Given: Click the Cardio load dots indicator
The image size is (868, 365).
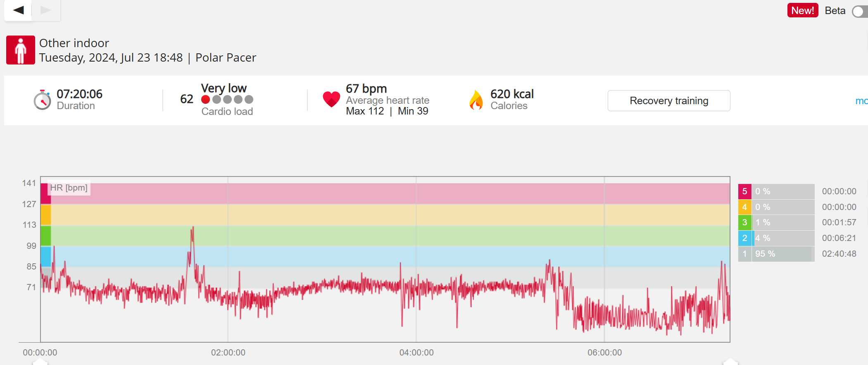Looking at the screenshot, I should tap(227, 100).
